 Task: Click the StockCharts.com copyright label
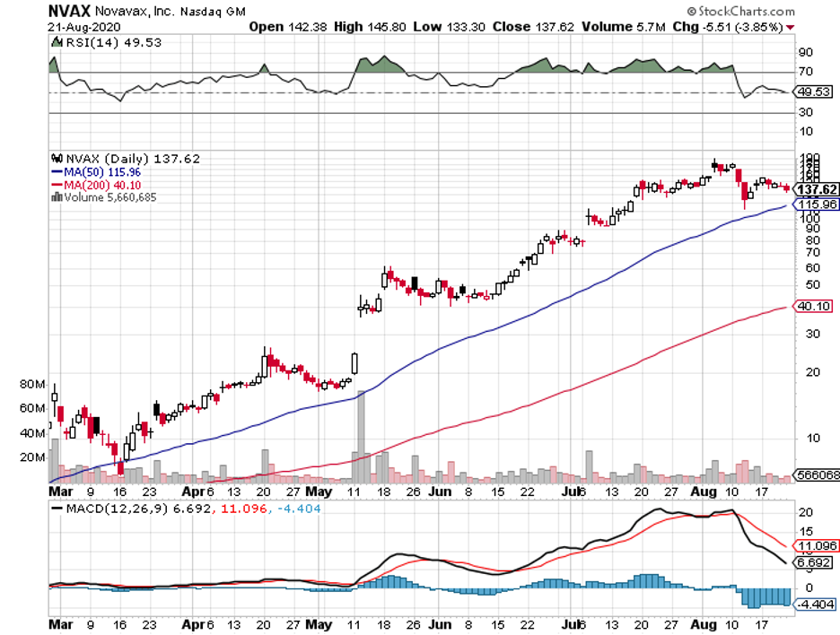pos(741,11)
